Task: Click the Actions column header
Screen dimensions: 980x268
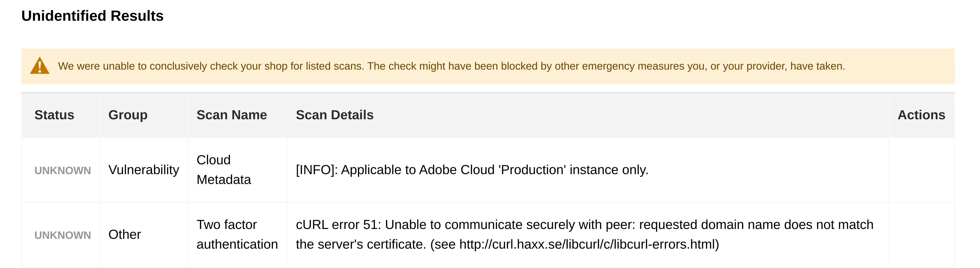Action: pyautogui.click(x=921, y=115)
